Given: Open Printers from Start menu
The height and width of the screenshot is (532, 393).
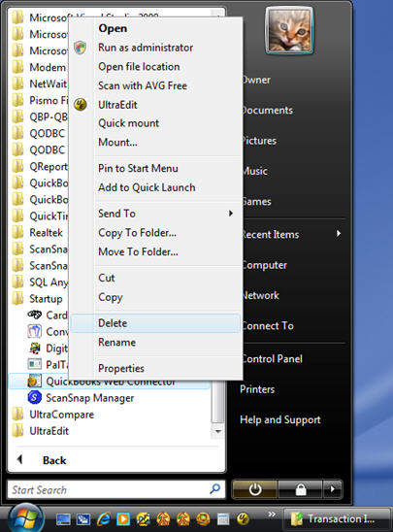Looking at the screenshot, I should [257, 389].
